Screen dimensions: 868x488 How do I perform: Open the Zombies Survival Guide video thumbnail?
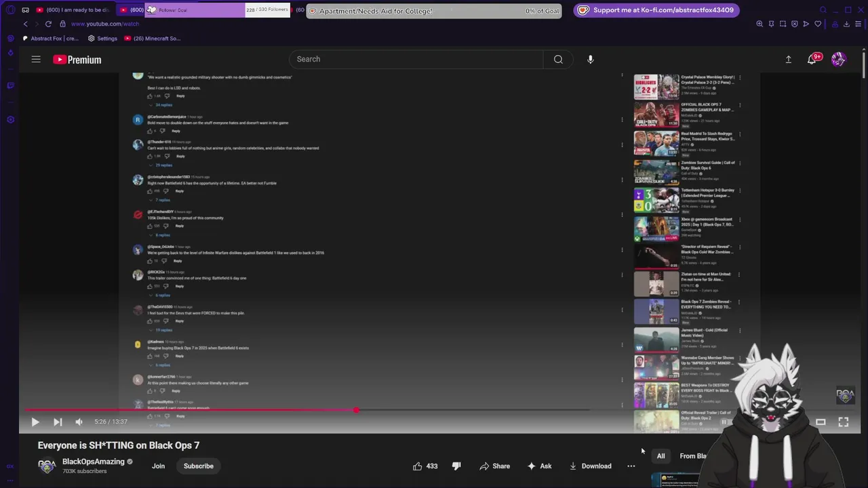point(656,171)
